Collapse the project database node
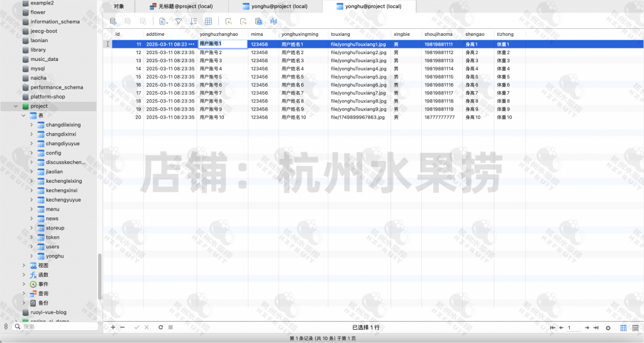 click(x=16, y=106)
